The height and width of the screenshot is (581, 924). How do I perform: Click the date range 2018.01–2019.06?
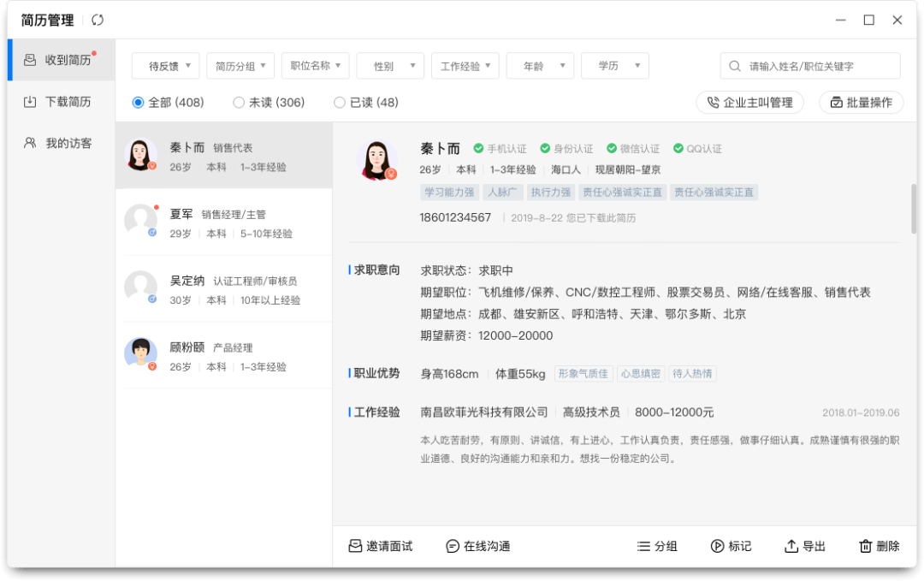tap(861, 412)
